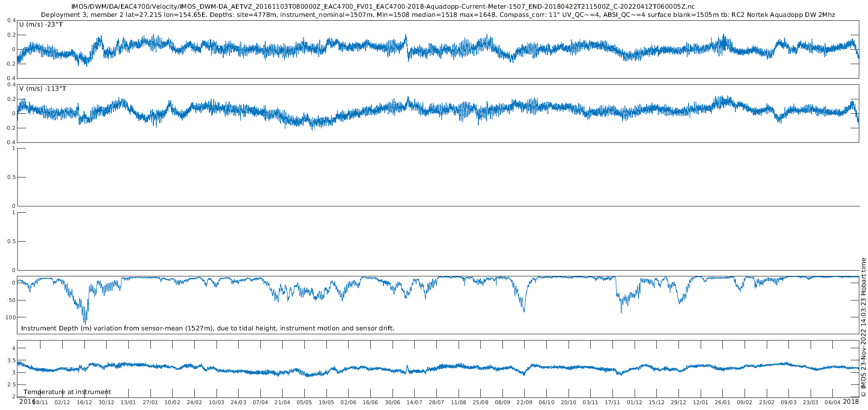868x410 pixels.
Task: Click the '11/08' date tick label
Action: pos(459,402)
